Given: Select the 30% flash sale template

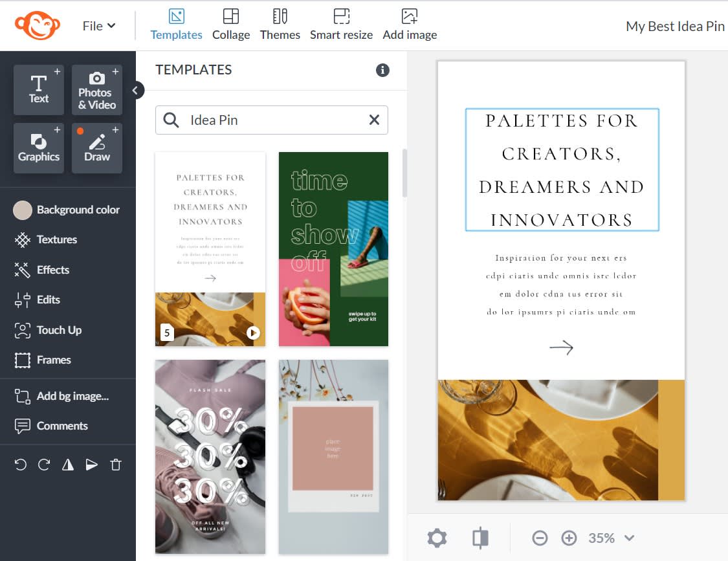Looking at the screenshot, I should click(x=210, y=457).
